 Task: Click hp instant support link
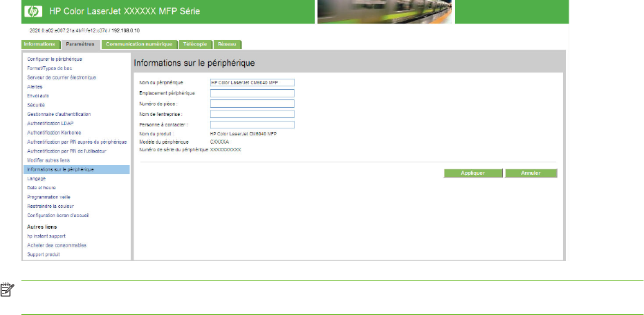(46, 236)
